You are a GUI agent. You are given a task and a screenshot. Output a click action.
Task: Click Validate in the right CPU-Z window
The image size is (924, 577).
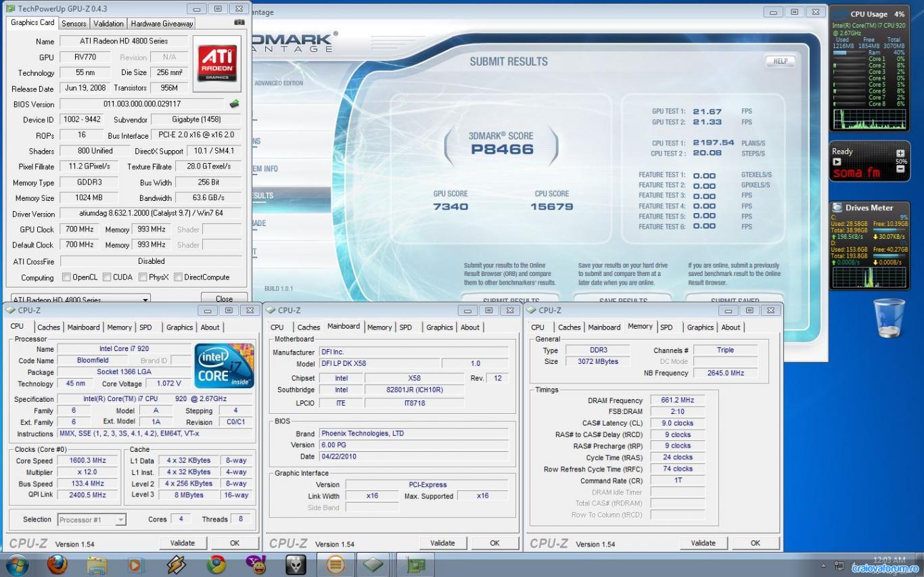[703, 543]
